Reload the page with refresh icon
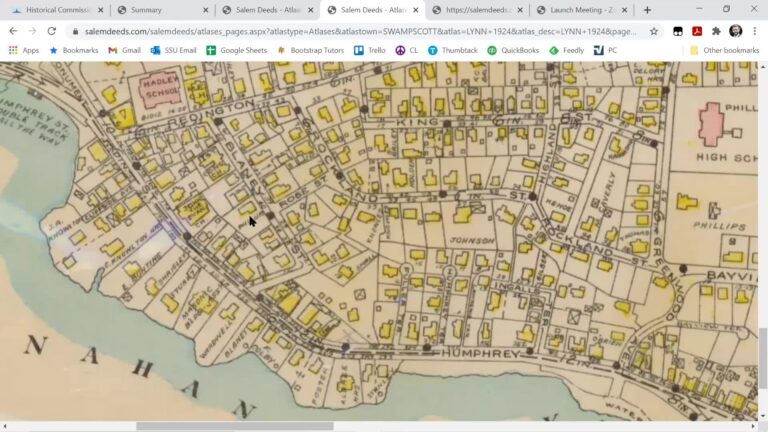This screenshot has width=768, height=432. click(51, 31)
